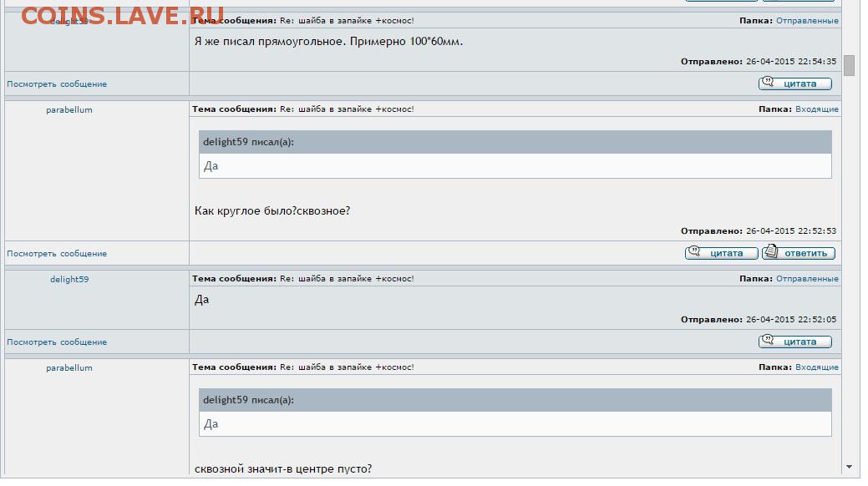
Task: Open the 'Отправленные' folder link in the 'Да' message
Action: pyautogui.click(x=807, y=278)
